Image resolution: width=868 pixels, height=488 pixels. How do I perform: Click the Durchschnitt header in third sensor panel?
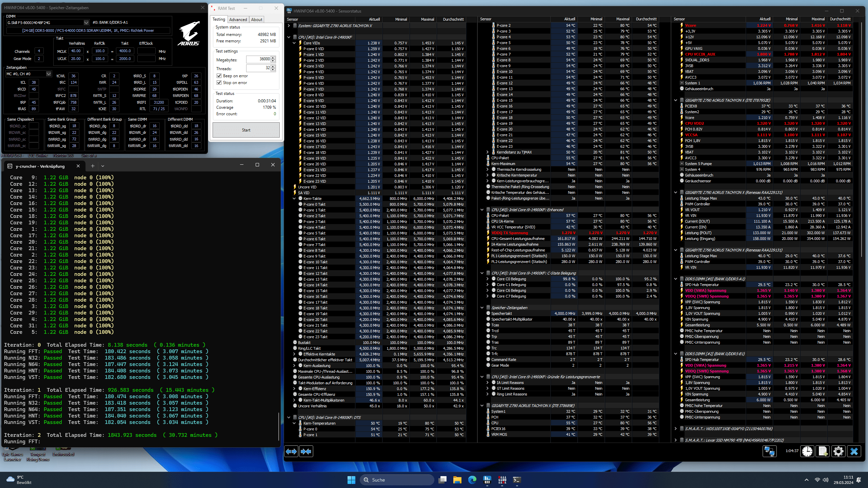(840, 19)
